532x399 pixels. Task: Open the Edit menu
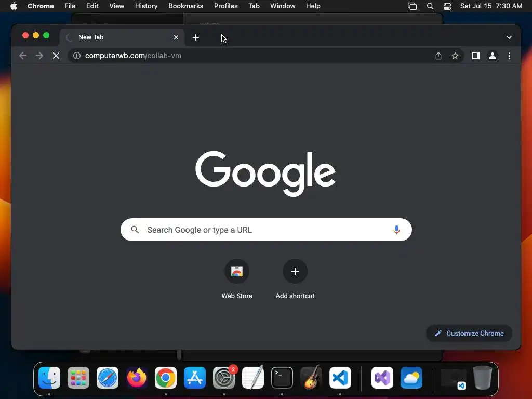click(x=92, y=6)
